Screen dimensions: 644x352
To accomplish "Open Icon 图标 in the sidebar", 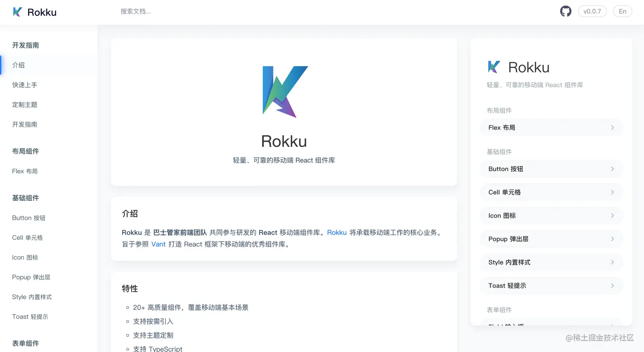I will coord(25,258).
